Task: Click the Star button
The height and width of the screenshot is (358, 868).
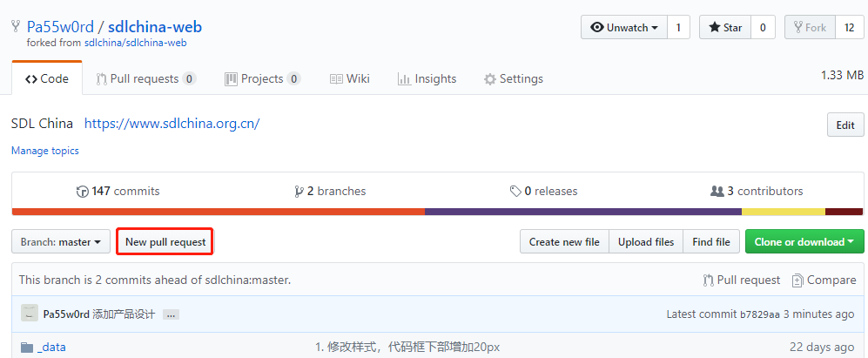Action: tap(725, 28)
